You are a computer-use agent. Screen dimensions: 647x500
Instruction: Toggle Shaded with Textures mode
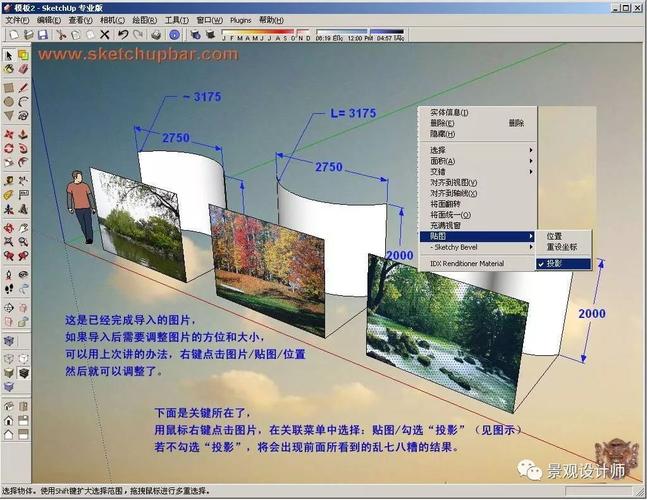click(23, 373)
